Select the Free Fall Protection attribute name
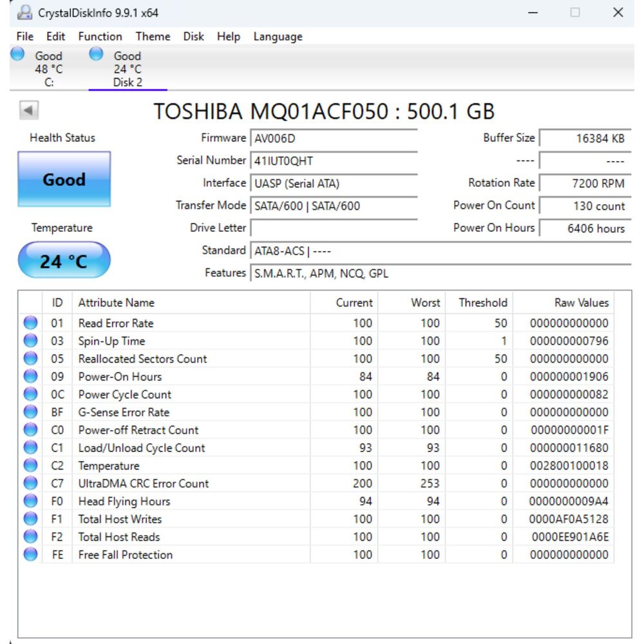This screenshot has width=644, height=644. click(x=126, y=554)
